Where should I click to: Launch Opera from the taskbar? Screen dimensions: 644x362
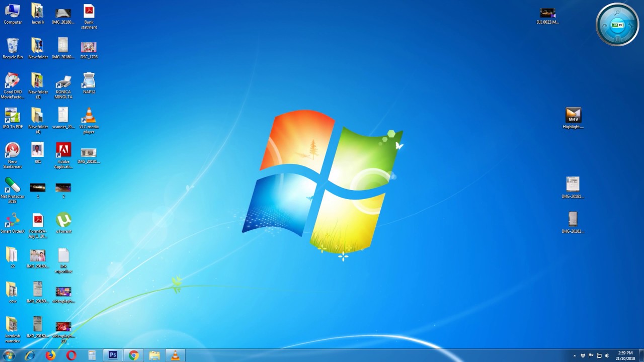coord(71,355)
